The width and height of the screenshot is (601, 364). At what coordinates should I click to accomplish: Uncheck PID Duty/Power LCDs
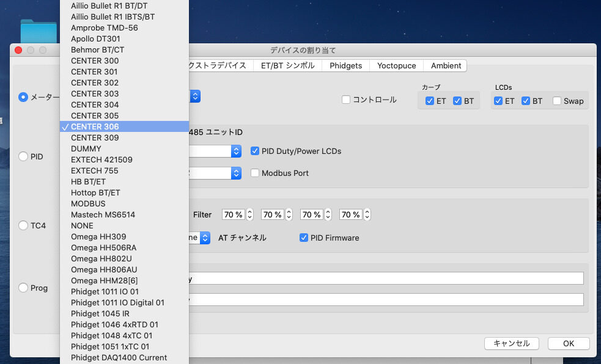pos(255,151)
